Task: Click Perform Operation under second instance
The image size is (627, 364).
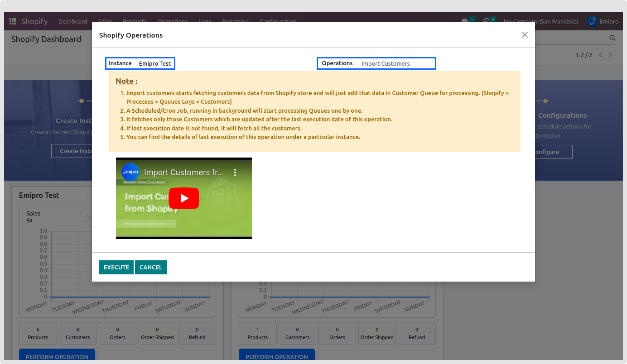Action: [x=277, y=355]
